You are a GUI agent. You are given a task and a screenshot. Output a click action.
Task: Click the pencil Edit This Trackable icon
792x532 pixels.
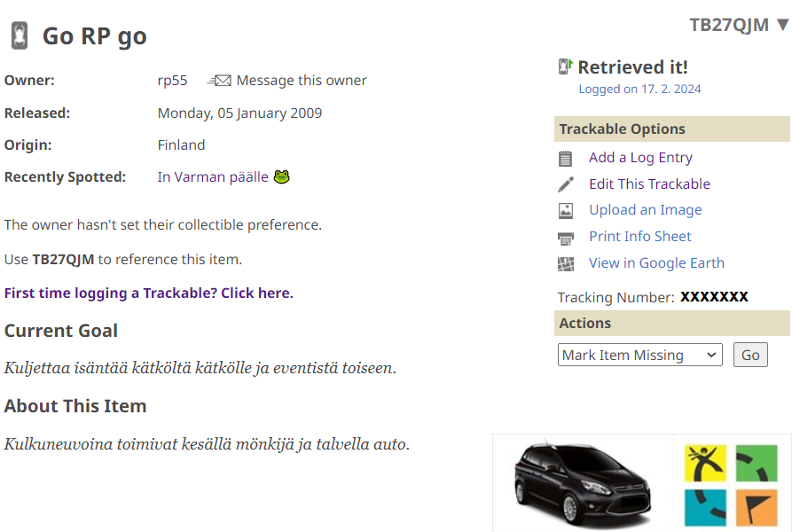tap(565, 184)
